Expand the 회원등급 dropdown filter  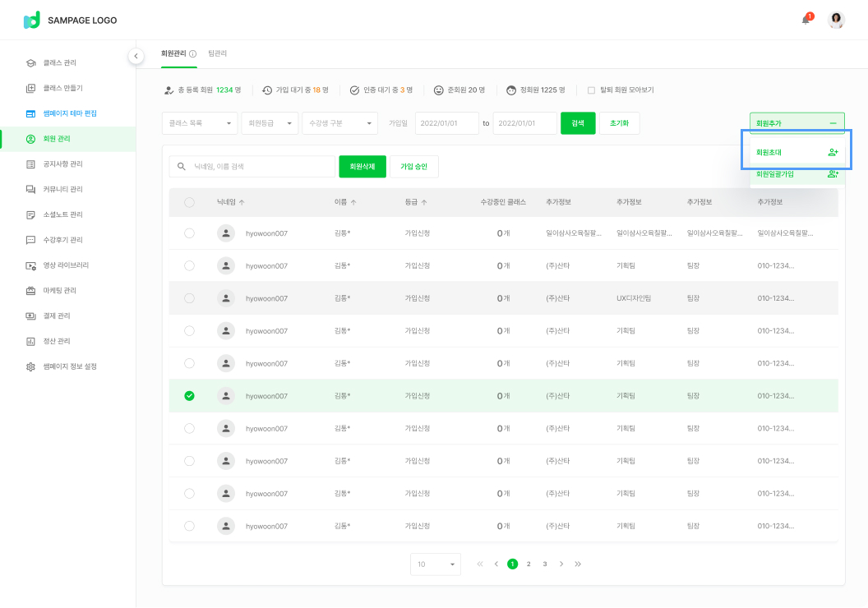[270, 123]
